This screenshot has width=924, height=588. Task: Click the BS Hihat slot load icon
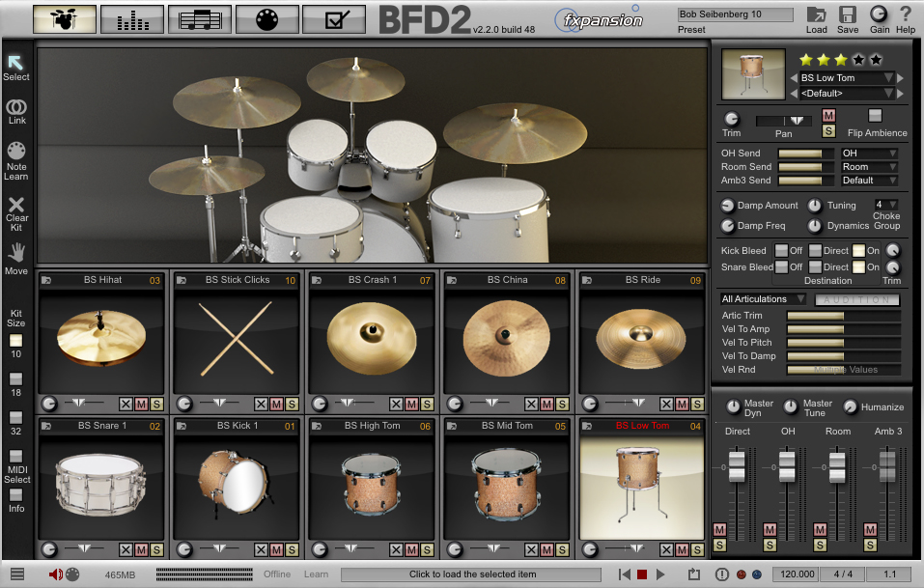(x=46, y=280)
